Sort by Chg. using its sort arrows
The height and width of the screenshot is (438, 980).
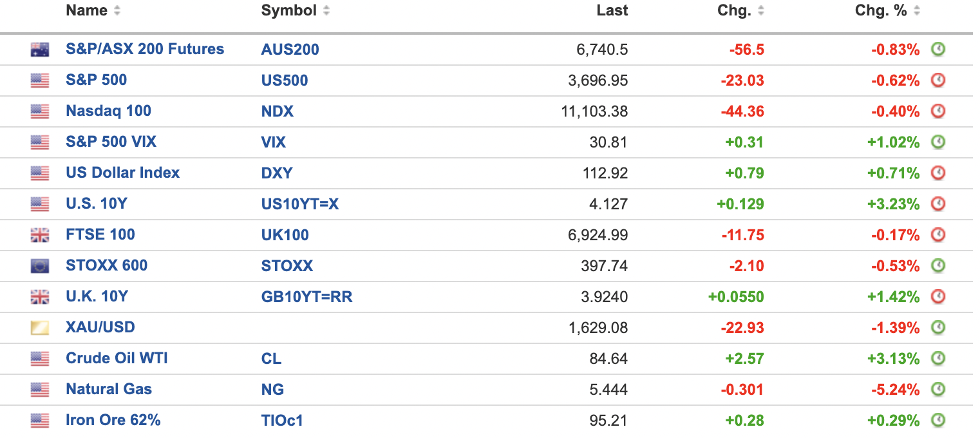[761, 11]
